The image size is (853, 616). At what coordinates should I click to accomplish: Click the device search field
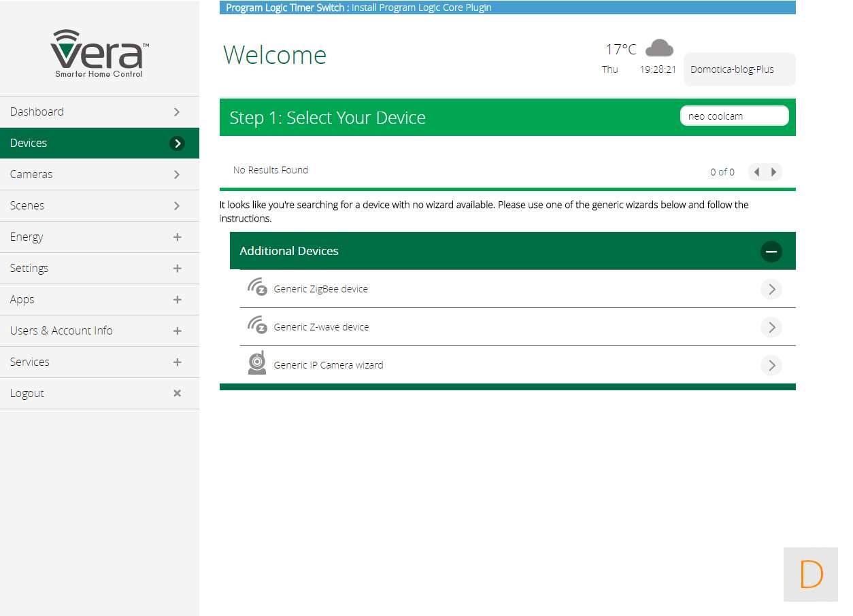(x=734, y=116)
